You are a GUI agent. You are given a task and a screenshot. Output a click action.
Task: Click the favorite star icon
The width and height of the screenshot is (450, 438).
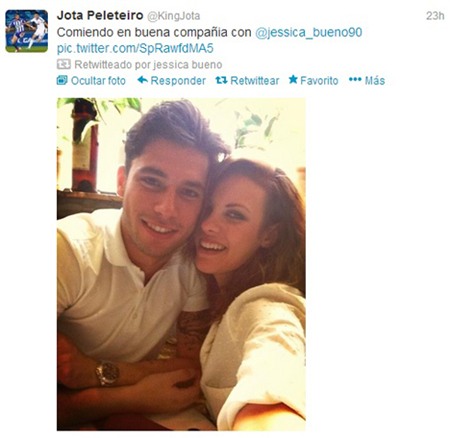[293, 80]
